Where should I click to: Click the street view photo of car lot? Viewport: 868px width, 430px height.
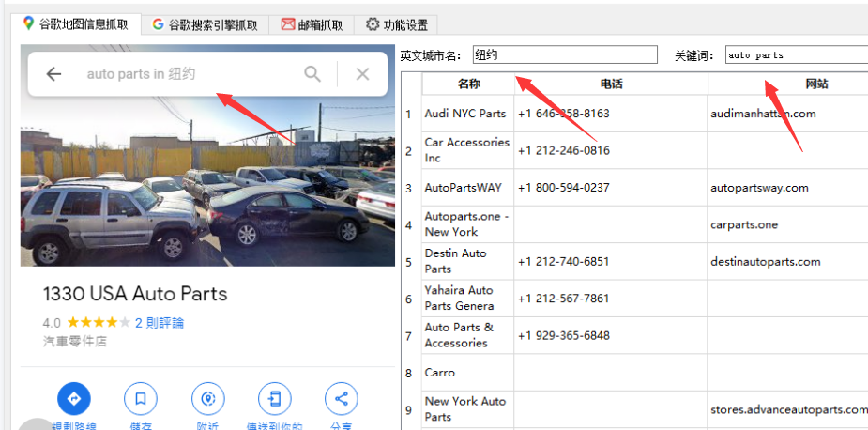pos(207,183)
